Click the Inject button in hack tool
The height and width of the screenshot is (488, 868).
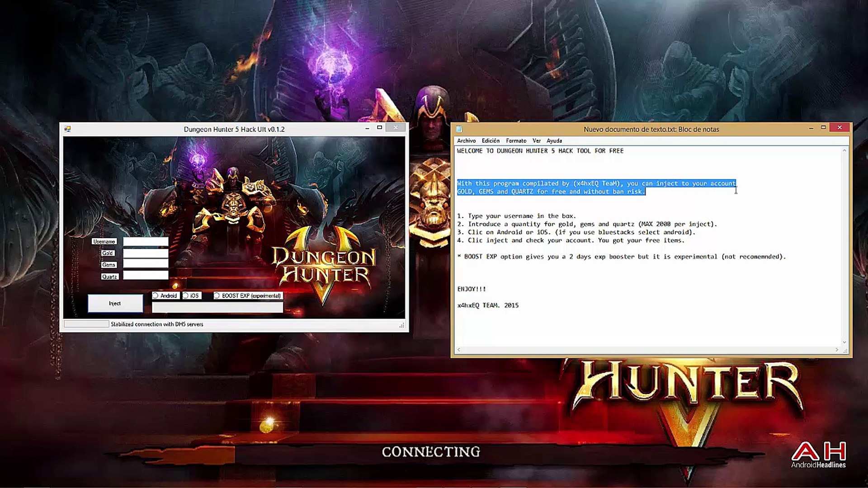coord(115,303)
